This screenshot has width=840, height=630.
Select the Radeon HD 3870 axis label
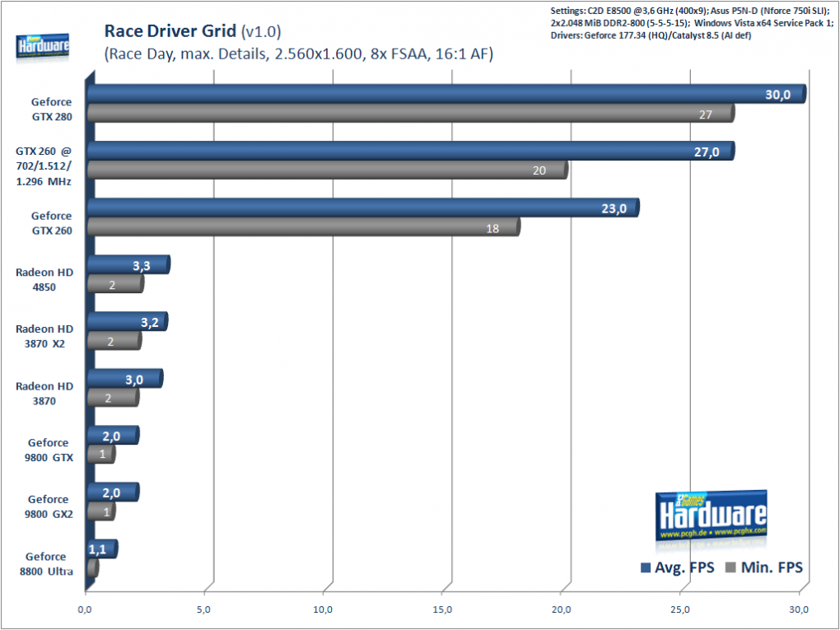point(44,393)
